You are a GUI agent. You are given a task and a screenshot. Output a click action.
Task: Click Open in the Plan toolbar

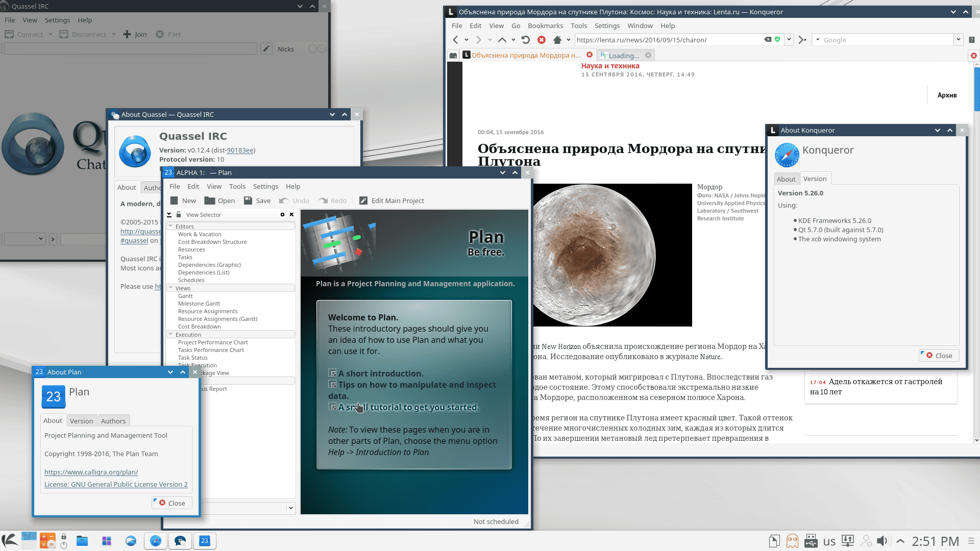point(220,201)
